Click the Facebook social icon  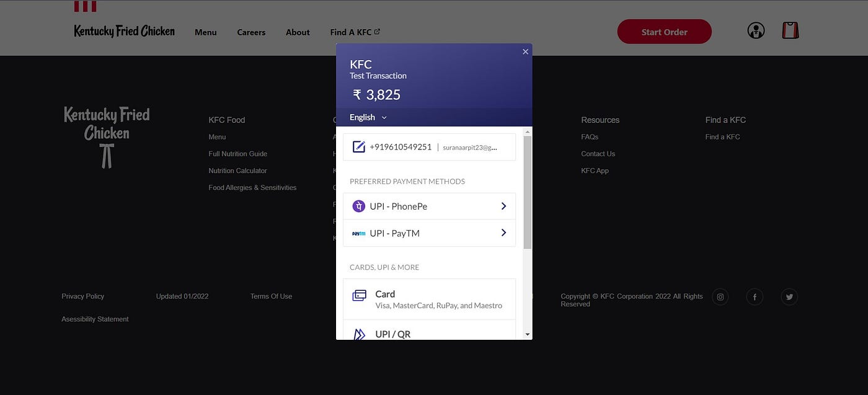click(x=755, y=296)
